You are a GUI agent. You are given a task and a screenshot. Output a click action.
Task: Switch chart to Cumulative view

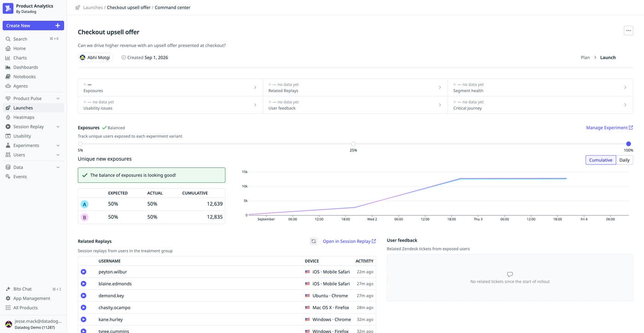pos(601,160)
